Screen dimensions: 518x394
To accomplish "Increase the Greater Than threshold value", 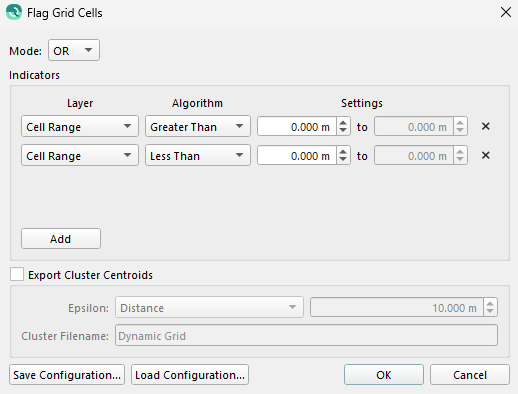I will (x=343, y=122).
